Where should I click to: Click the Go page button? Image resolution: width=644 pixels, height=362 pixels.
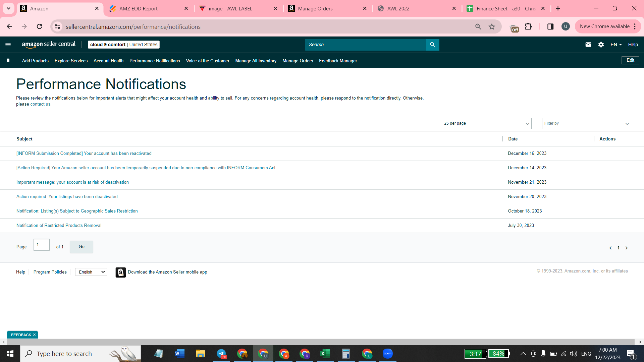[x=82, y=247]
